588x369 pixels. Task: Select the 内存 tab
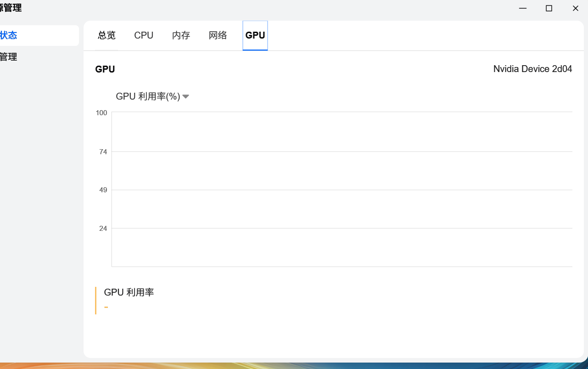(x=181, y=35)
